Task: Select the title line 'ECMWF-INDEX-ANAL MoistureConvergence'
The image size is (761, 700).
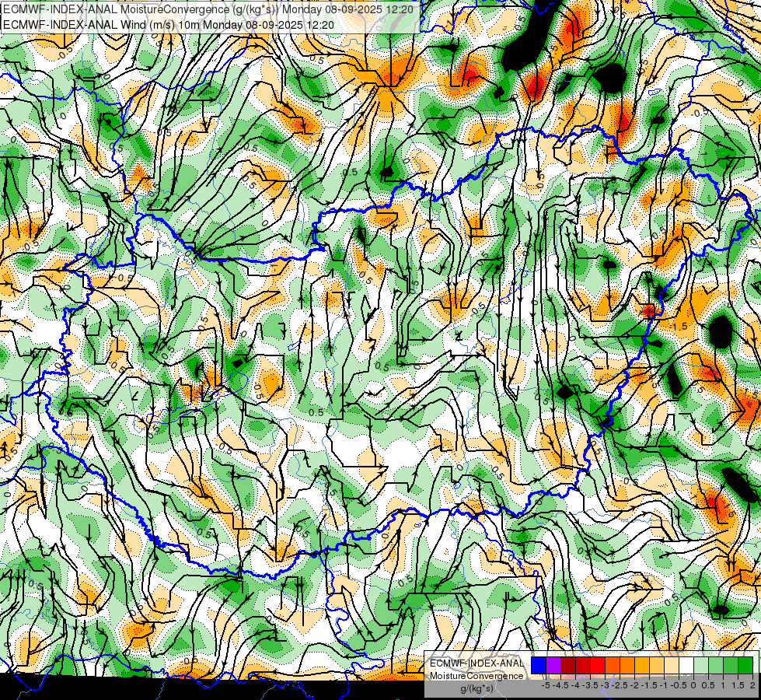Action: (208, 9)
